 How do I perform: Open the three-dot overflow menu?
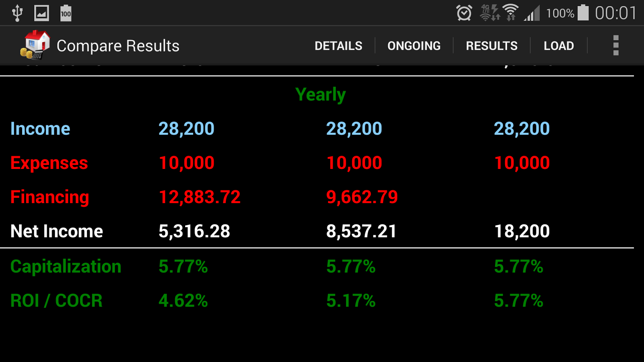(x=615, y=45)
